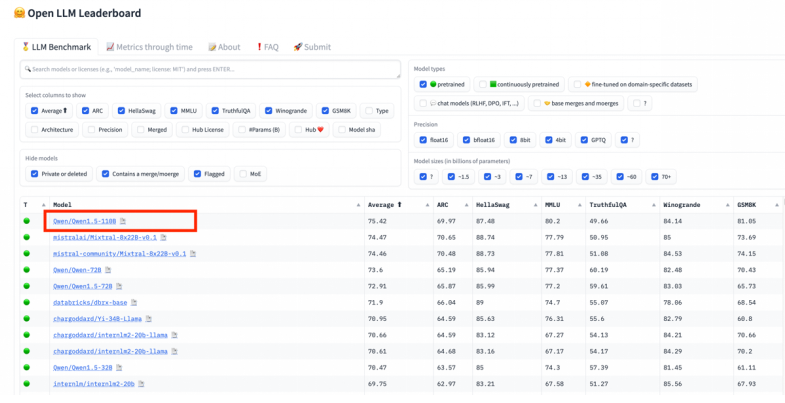Toggle the Average column checkbox
The image size is (785, 403).
pos(35,111)
